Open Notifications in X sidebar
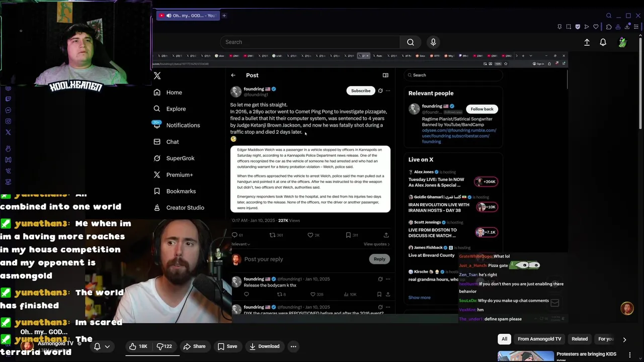The width and height of the screenshot is (644, 362). pos(177,125)
